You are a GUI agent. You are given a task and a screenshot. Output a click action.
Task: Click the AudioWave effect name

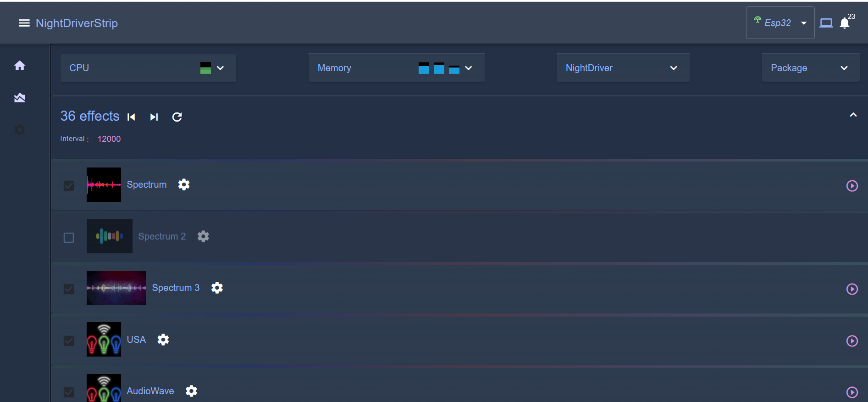(150, 391)
